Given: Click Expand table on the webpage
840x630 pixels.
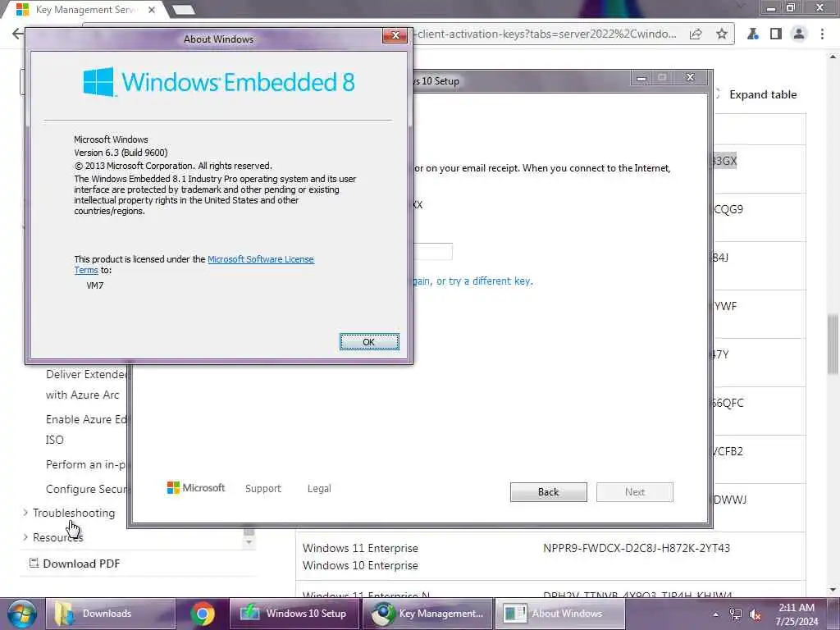Looking at the screenshot, I should (763, 95).
